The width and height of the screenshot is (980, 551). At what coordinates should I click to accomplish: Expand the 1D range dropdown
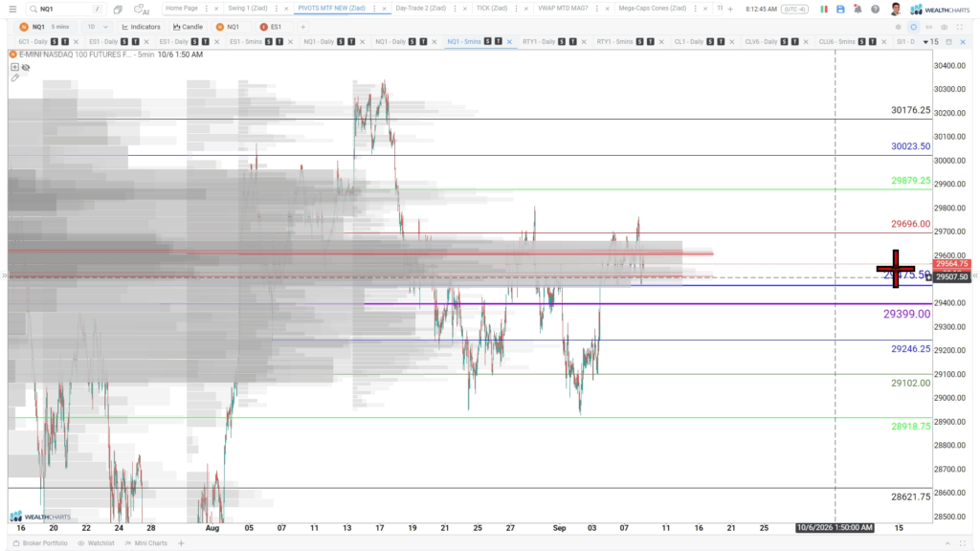98,27
